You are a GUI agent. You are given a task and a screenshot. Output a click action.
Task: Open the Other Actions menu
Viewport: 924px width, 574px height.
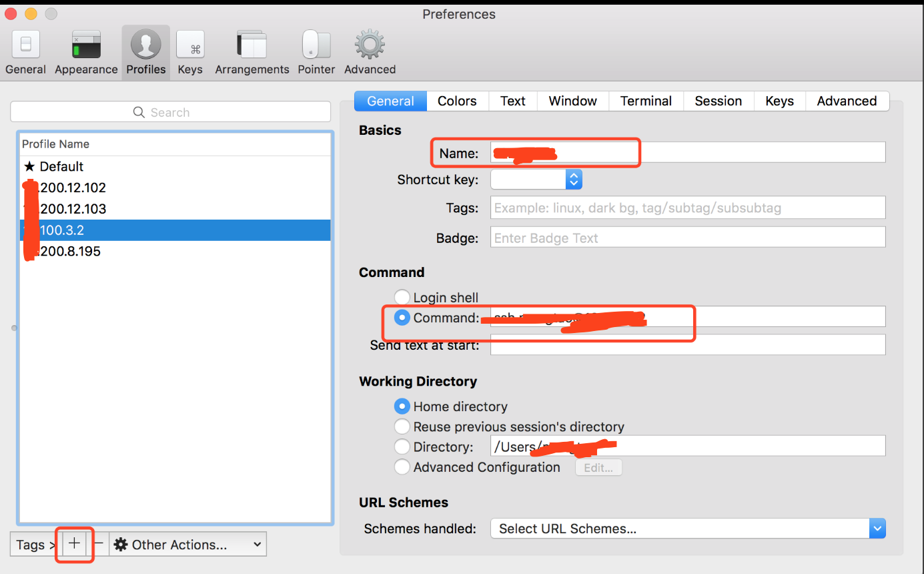click(187, 544)
